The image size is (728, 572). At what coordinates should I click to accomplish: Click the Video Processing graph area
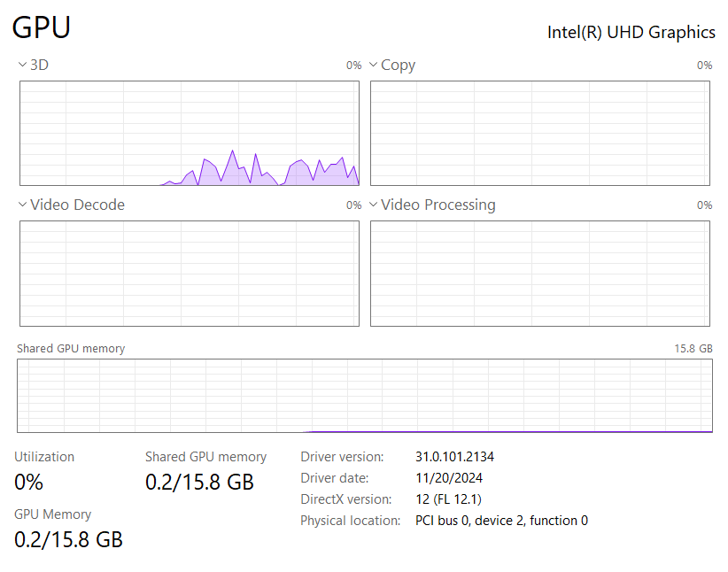tap(540, 274)
